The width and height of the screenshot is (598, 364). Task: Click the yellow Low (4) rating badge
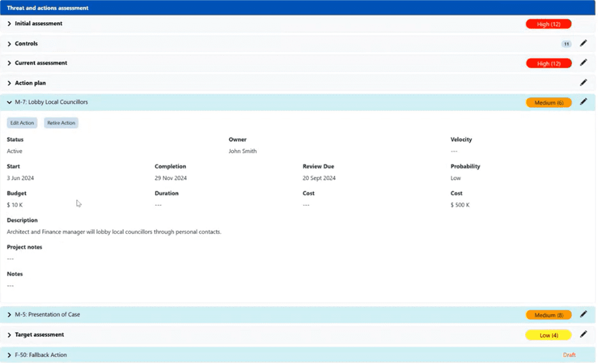click(x=548, y=335)
